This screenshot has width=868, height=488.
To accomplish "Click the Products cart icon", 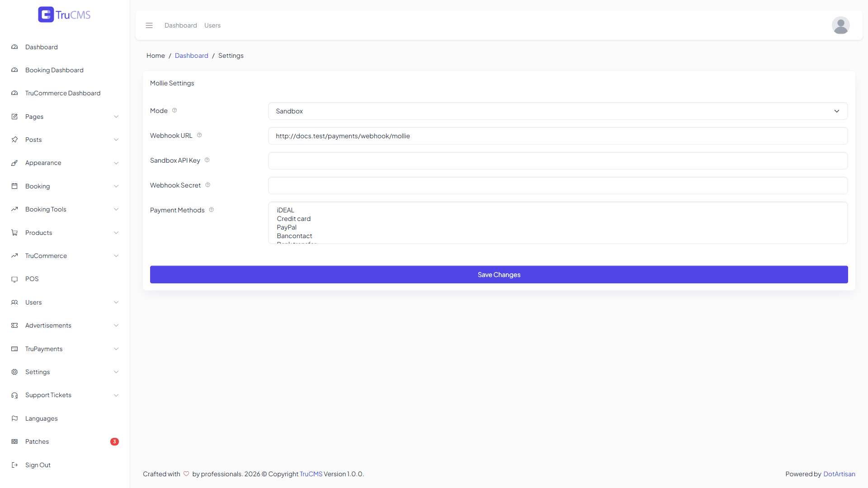I will [x=14, y=233].
